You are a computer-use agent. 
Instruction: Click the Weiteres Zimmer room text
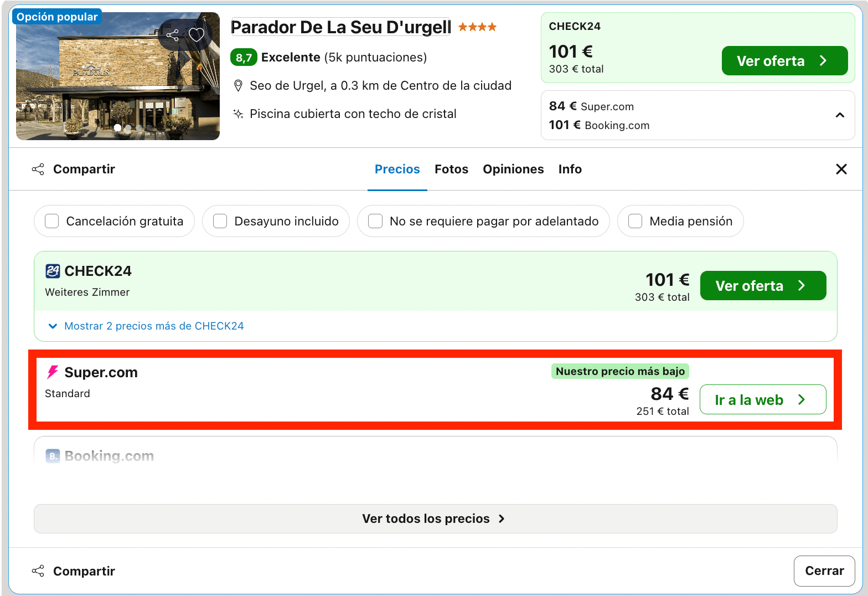[87, 292]
